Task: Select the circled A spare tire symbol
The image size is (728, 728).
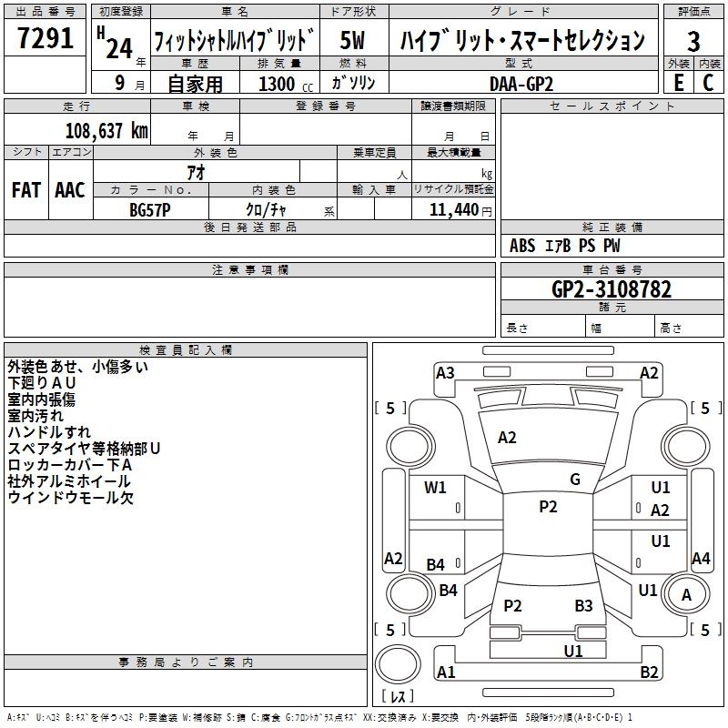Action: click(686, 595)
